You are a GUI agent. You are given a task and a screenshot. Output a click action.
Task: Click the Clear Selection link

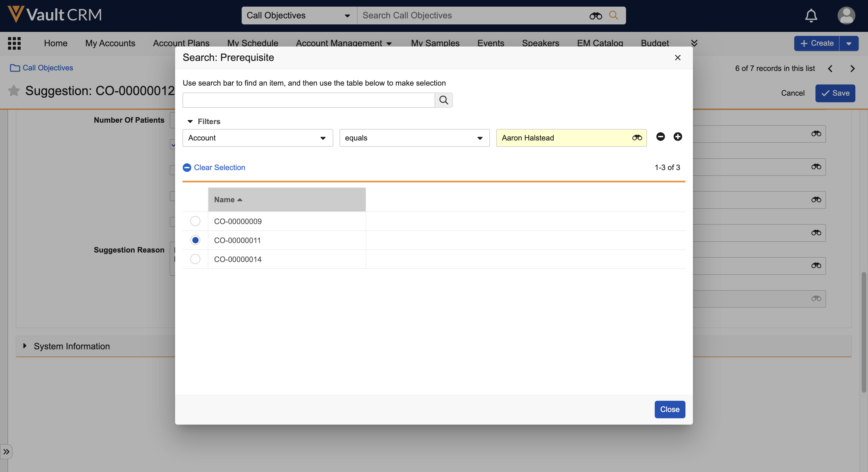(219, 167)
